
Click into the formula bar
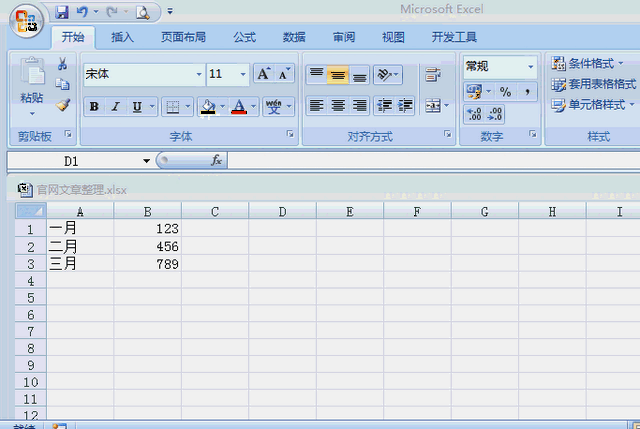pyautogui.click(x=433, y=161)
